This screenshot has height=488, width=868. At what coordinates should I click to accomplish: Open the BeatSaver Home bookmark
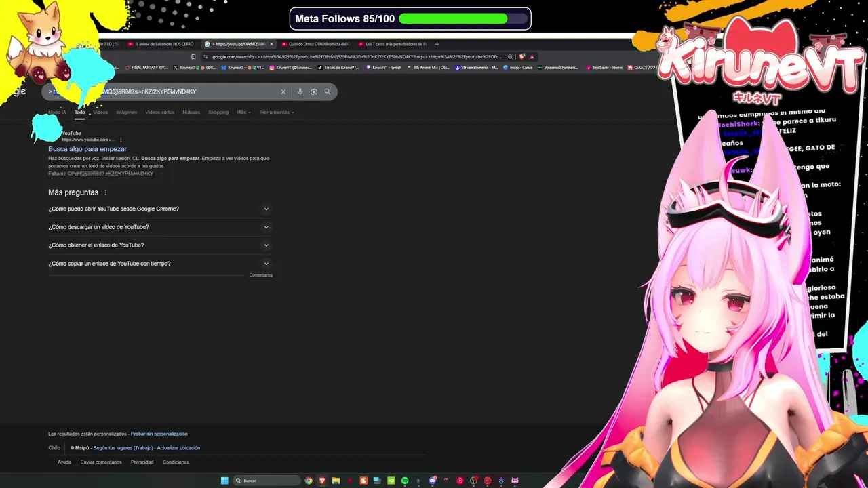[604, 68]
